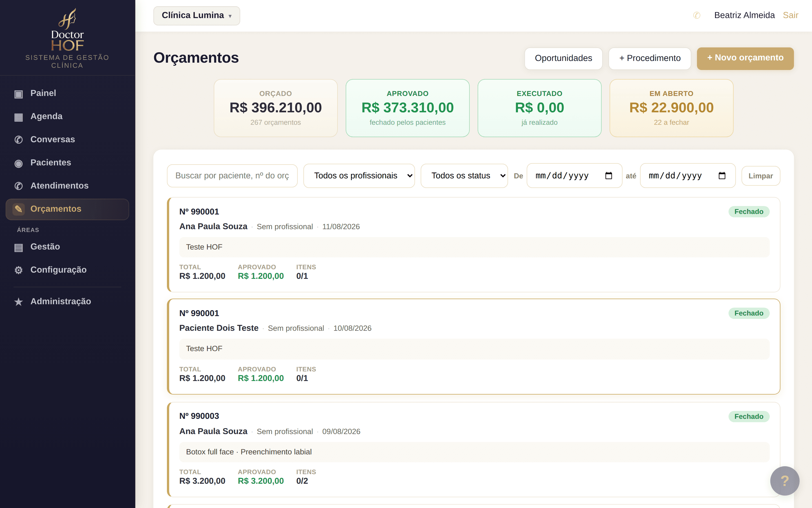Click the Fechado badge on budget Nº 990003

(x=749, y=417)
